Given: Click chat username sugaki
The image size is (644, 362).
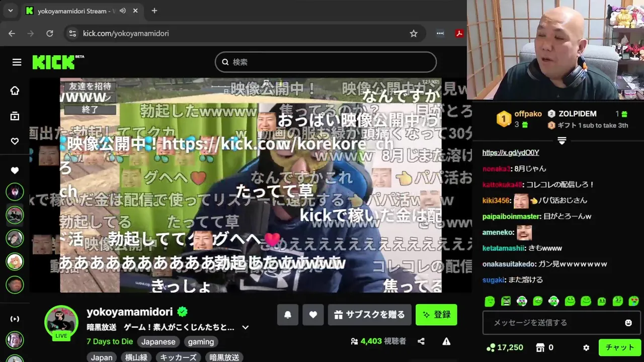Looking at the screenshot, I should pyautogui.click(x=494, y=280).
